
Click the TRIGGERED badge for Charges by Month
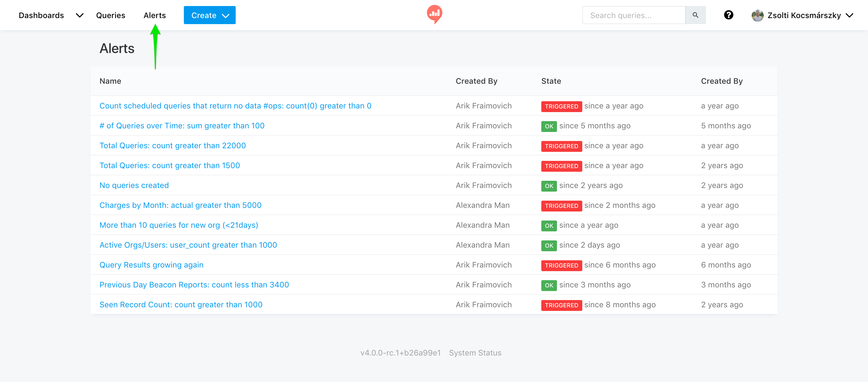pyautogui.click(x=561, y=206)
